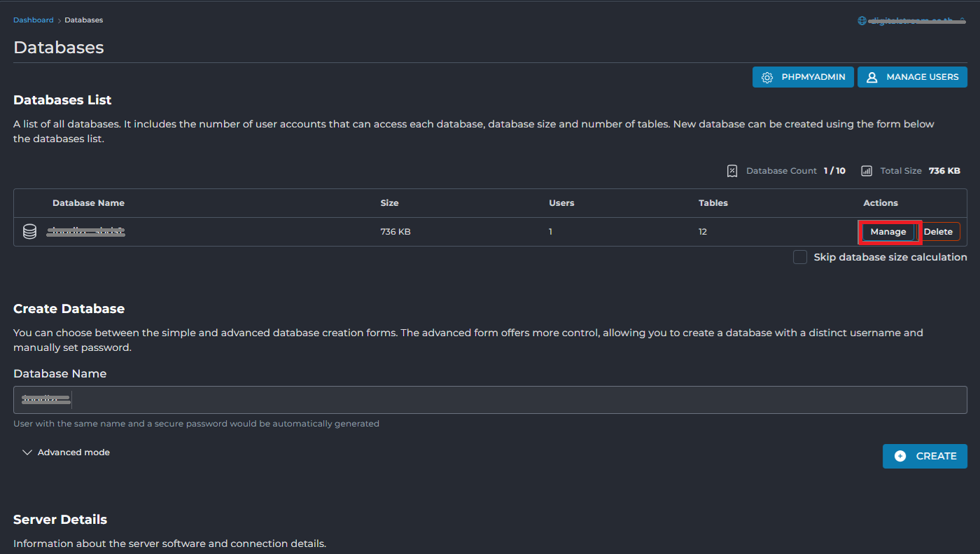
Task: Click the user icon on Manage Users button
Action: [872, 77]
